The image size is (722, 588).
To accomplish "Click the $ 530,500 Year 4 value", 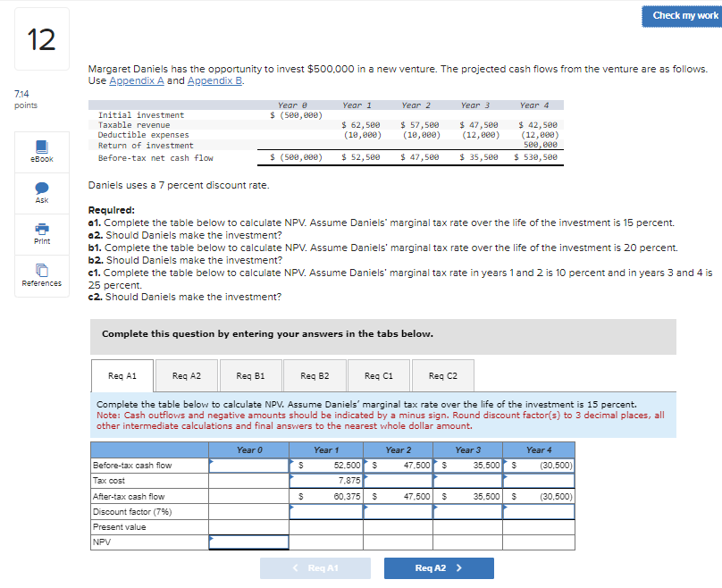I will [535, 157].
